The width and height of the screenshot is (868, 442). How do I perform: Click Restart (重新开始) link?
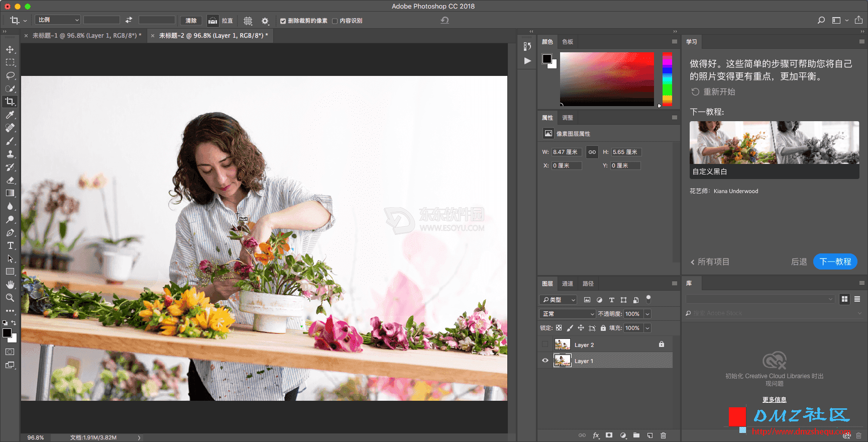[x=713, y=92]
